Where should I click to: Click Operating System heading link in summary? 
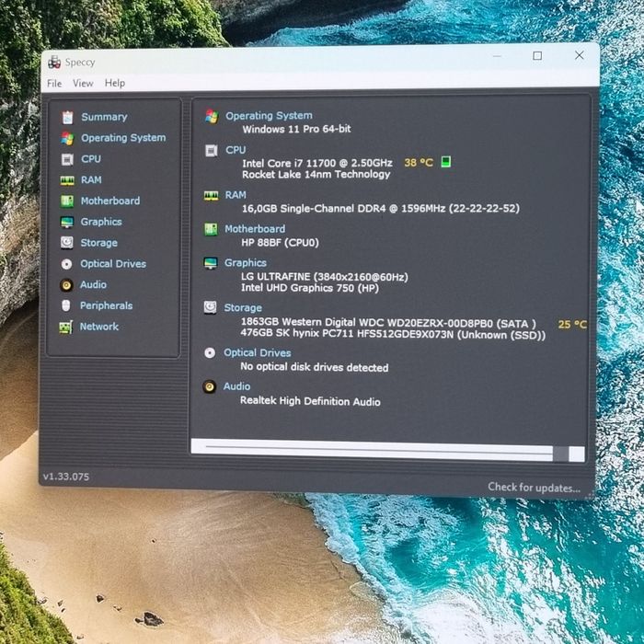tap(269, 116)
